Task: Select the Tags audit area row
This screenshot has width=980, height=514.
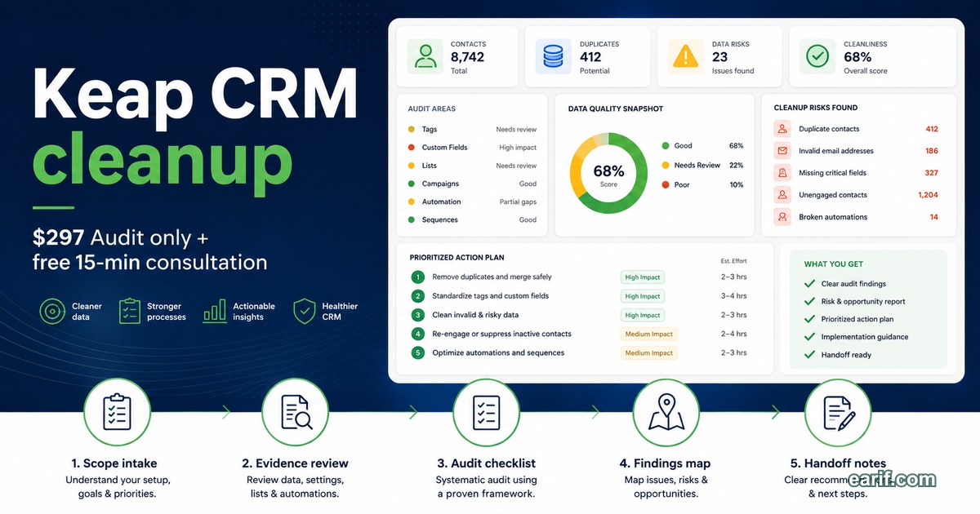Action: (472, 130)
